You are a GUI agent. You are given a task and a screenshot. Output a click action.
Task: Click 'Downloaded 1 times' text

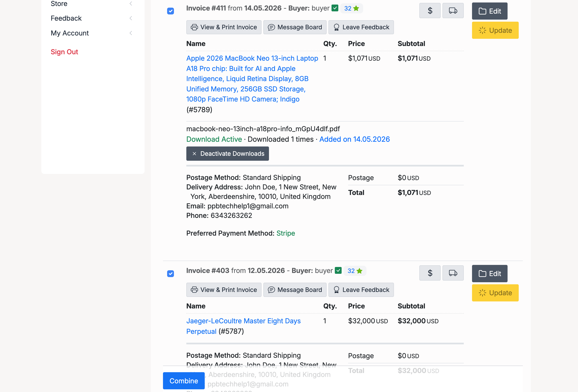tap(280, 139)
